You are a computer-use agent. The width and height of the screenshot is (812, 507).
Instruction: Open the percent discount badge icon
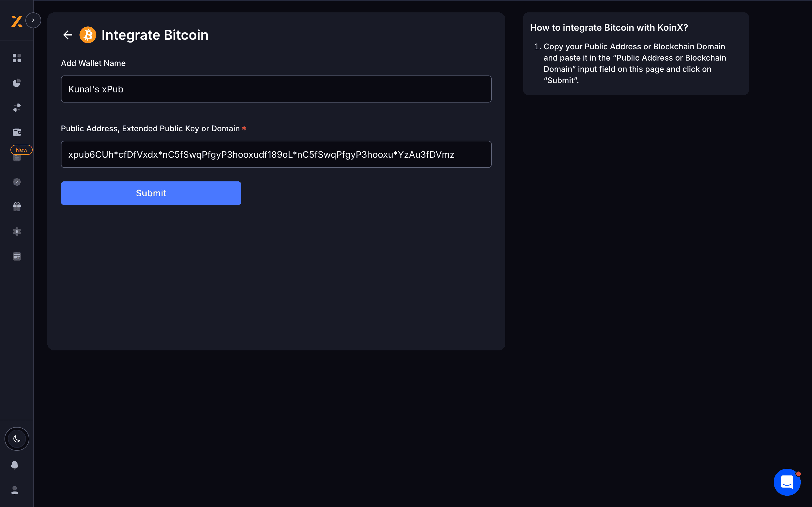point(17,182)
